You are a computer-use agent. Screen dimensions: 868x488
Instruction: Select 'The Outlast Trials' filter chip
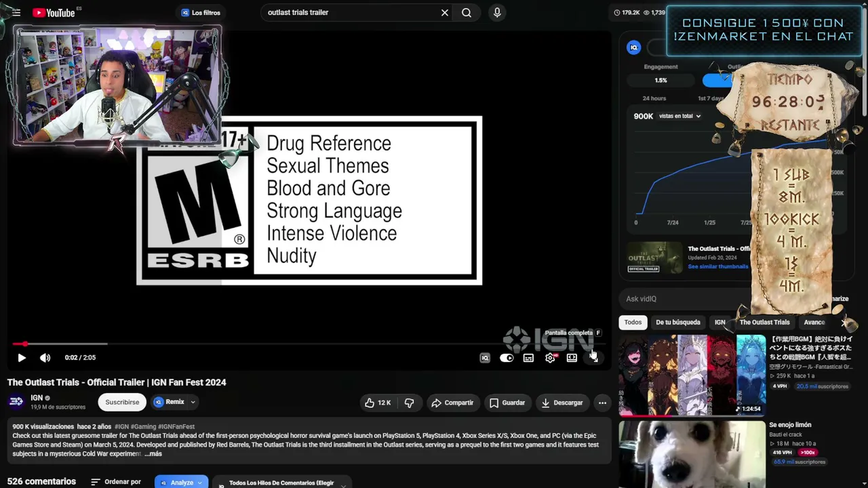point(764,323)
